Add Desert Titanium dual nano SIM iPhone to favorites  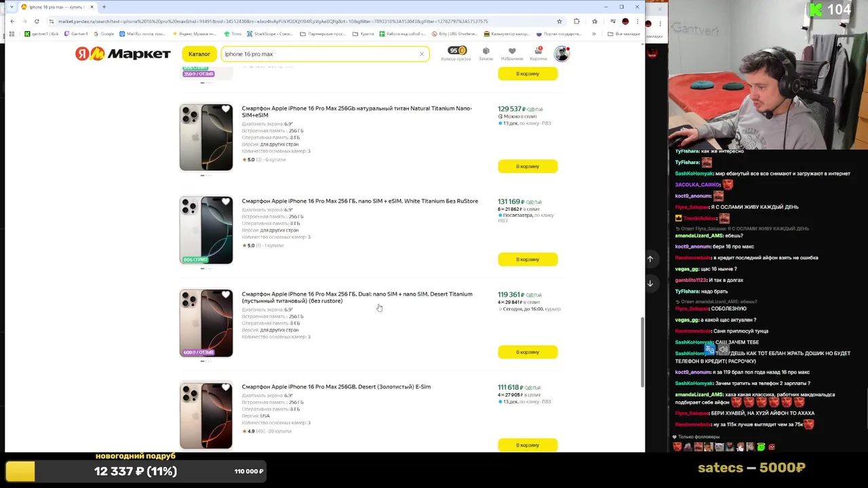point(226,295)
